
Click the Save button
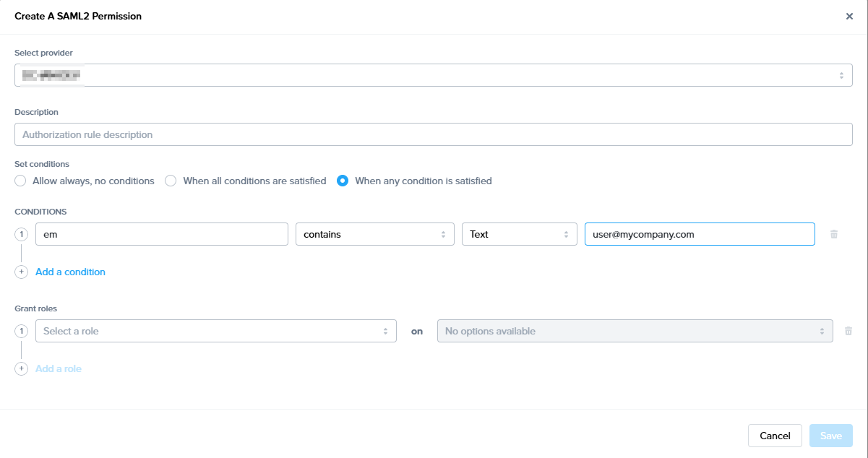click(x=830, y=436)
